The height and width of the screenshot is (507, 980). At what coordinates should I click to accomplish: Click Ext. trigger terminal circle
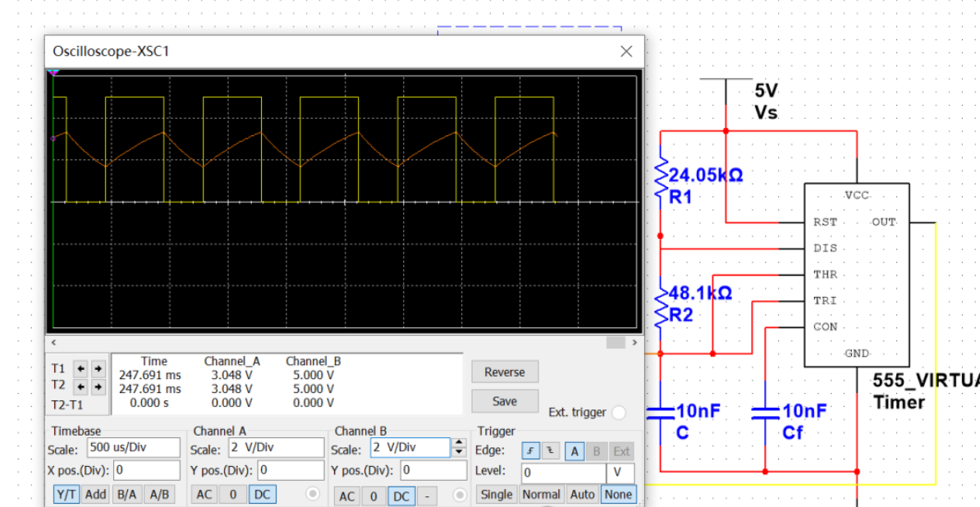[x=619, y=413]
